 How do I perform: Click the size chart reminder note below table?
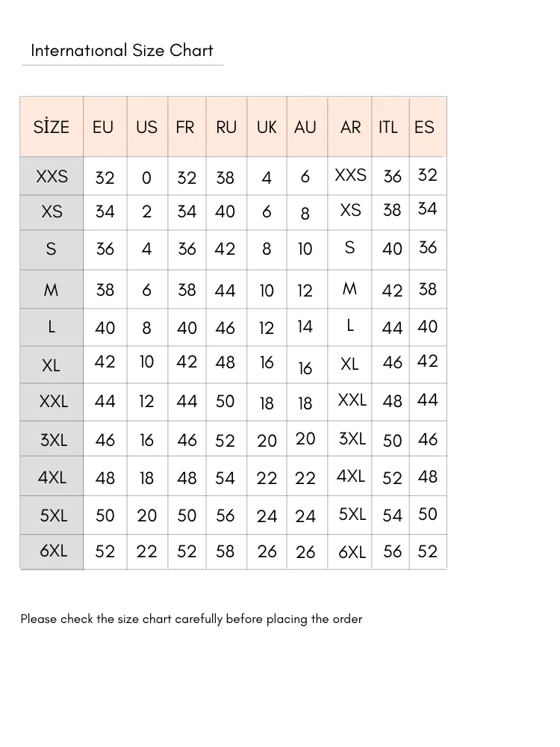click(x=191, y=619)
